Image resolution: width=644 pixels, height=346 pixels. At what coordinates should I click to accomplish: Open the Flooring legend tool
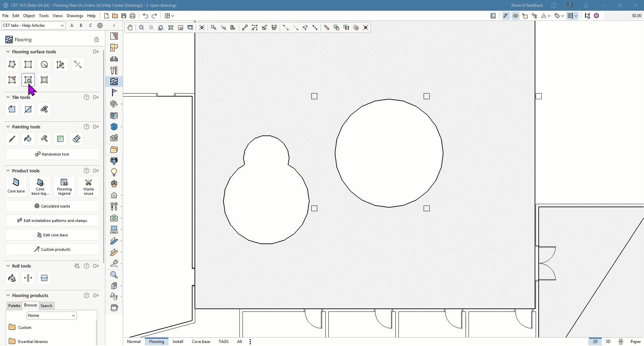(x=64, y=186)
